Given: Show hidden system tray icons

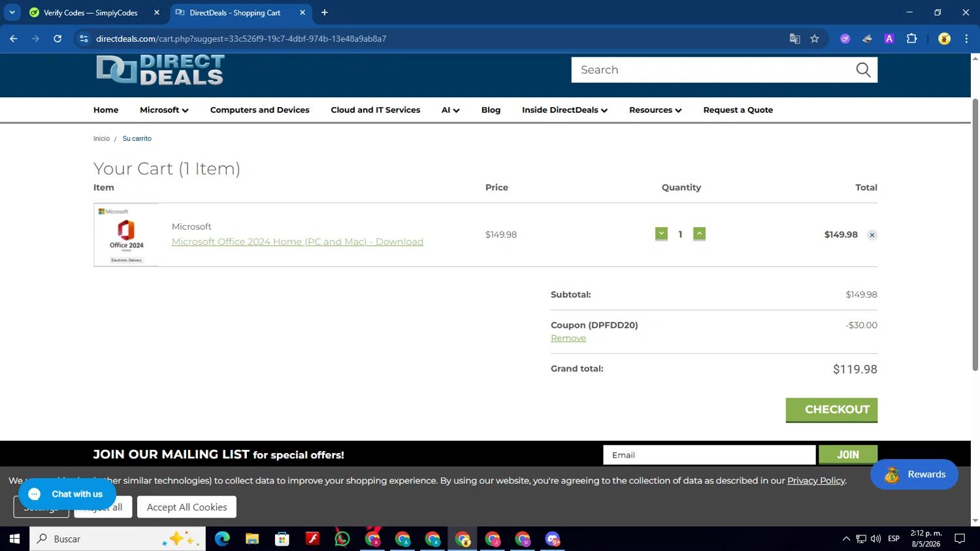Looking at the screenshot, I should 846,539.
